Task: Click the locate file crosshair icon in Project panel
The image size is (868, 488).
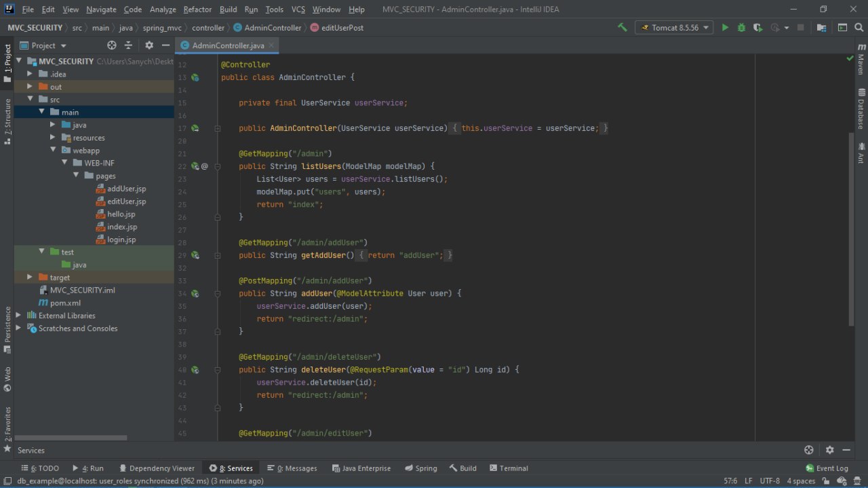Action: [x=112, y=45]
